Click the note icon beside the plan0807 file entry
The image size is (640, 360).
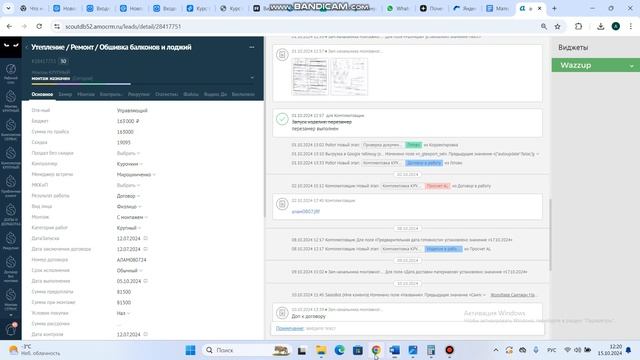tap(282, 204)
